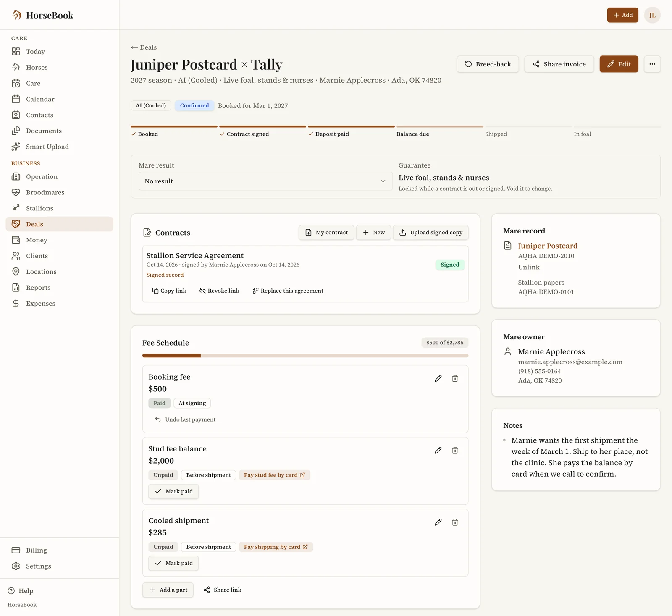Image resolution: width=672 pixels, height=616 pixels.
Task: Open Billing page
Action: [59, 550]
